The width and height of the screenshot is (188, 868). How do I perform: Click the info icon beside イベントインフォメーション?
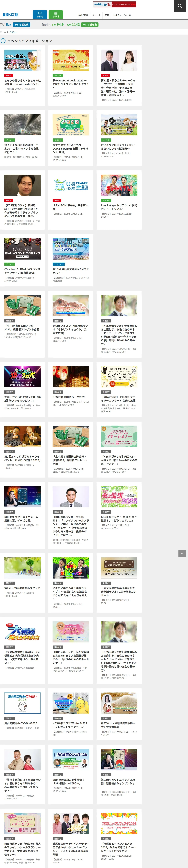3,41
